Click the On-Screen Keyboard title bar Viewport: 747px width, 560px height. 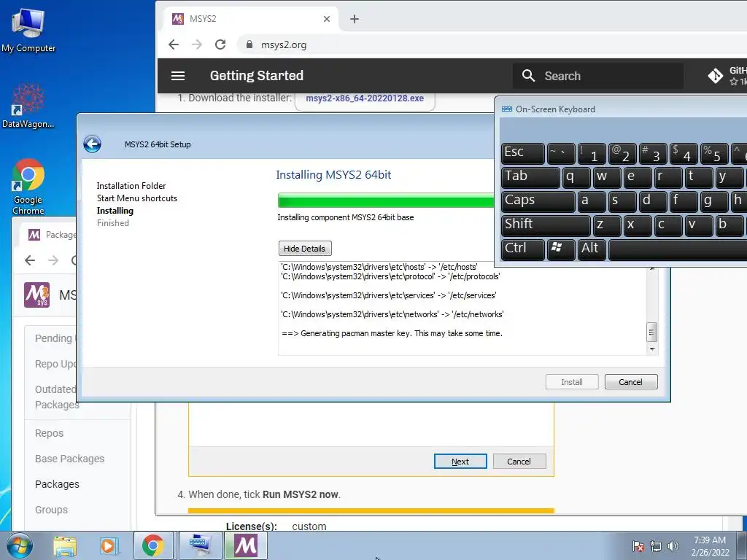(619, 109)
